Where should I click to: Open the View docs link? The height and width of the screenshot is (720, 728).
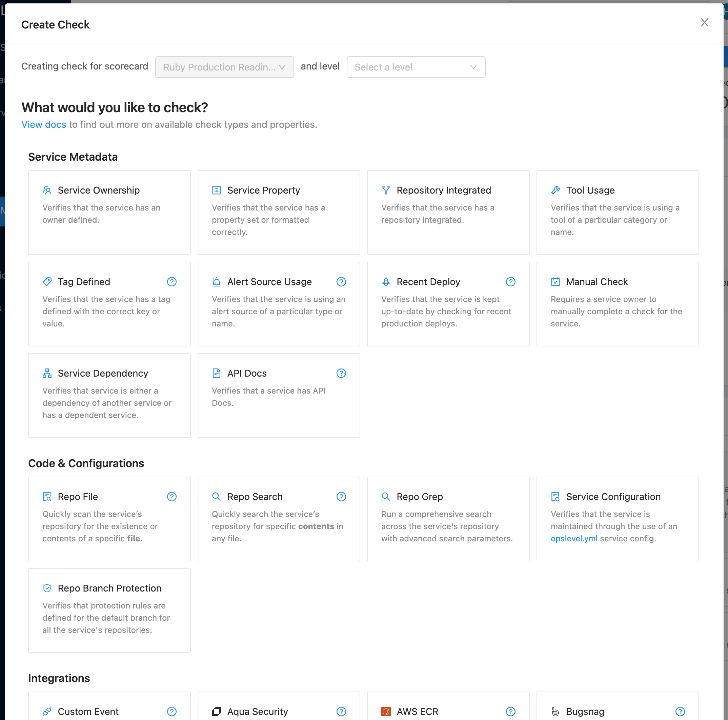(x=44, y=125)
